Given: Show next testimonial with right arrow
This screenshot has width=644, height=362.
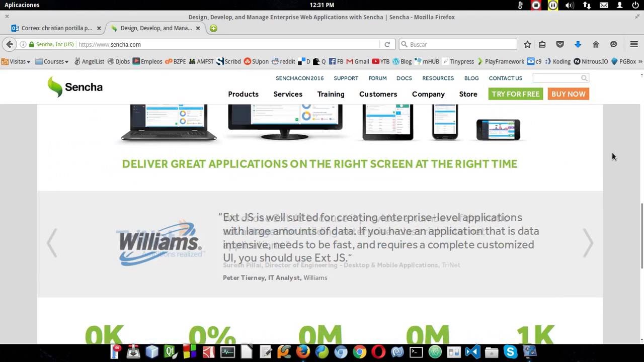Looking at the screenshot, I should tap(588, 243).
